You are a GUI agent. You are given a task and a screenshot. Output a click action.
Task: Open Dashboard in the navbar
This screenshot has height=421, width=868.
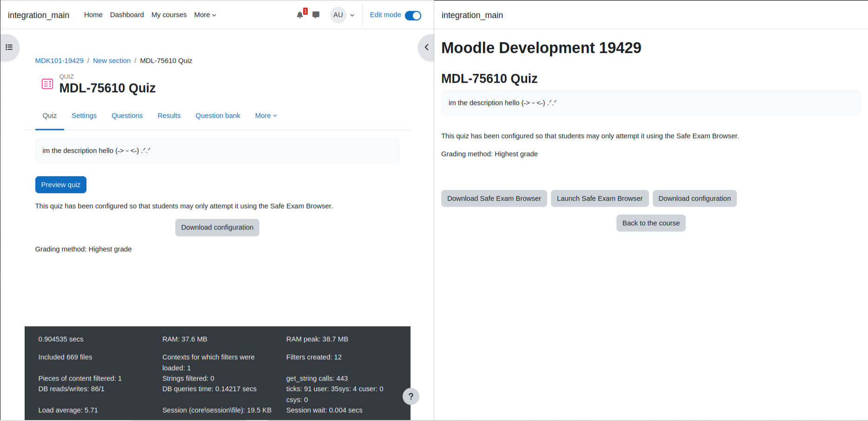(x=127, y=15)
